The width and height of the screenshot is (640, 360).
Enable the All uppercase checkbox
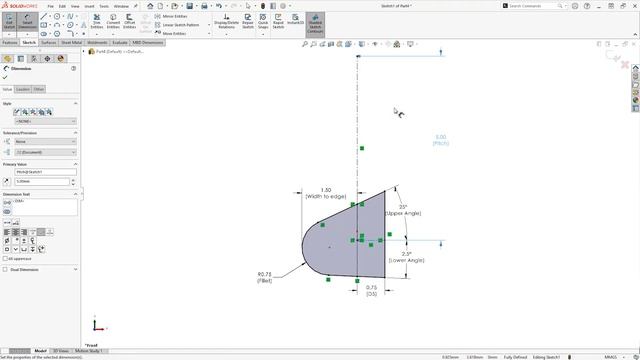5,259
